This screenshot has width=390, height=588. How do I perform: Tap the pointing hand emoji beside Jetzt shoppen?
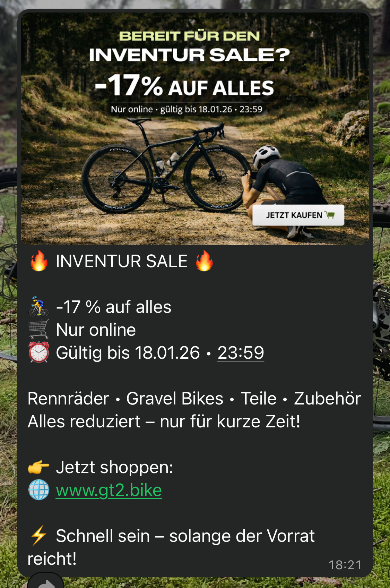[x=39, y=467]
